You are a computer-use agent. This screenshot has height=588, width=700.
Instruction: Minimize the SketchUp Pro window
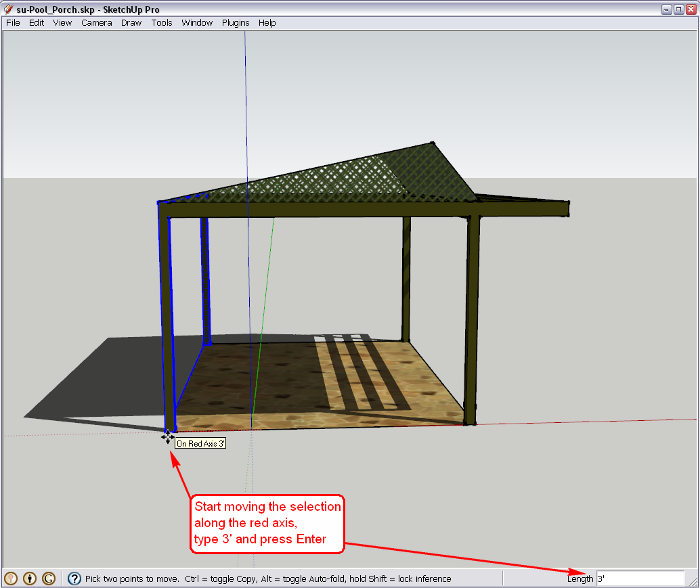coord(668,9)
